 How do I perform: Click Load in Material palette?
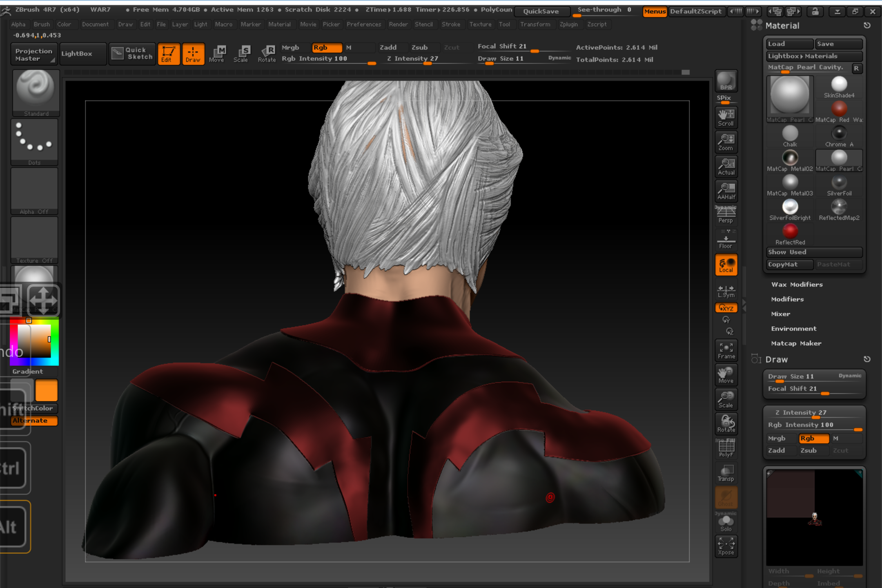790,44
